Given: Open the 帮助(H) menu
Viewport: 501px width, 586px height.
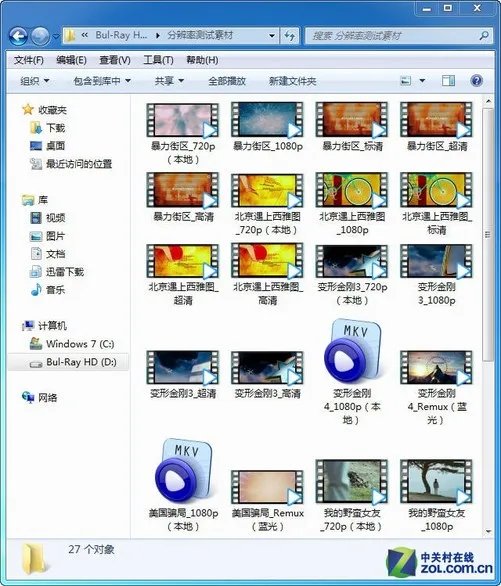Looking at the screenshot, I should 202,60.
